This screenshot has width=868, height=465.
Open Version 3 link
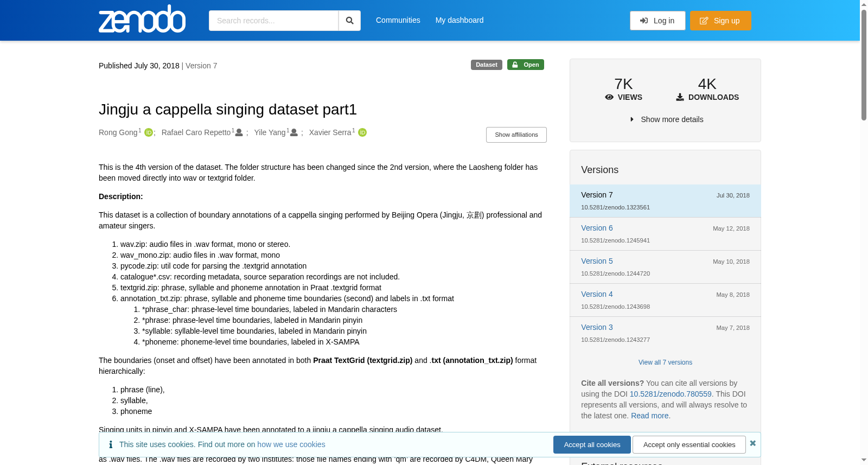click(597, 327)
